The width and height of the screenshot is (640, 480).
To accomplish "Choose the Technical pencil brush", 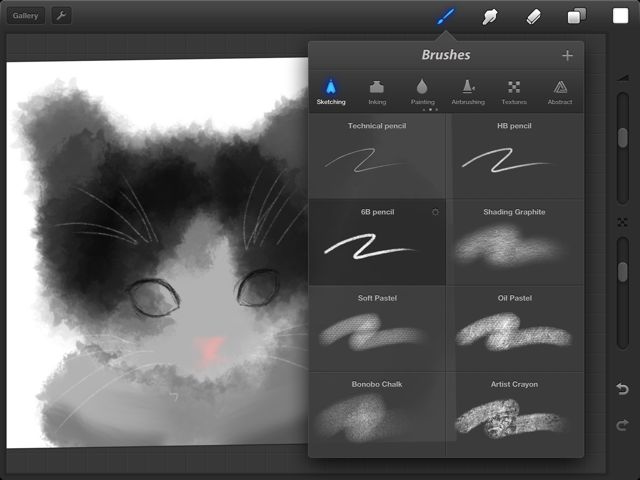I will [x=377, y=156].
